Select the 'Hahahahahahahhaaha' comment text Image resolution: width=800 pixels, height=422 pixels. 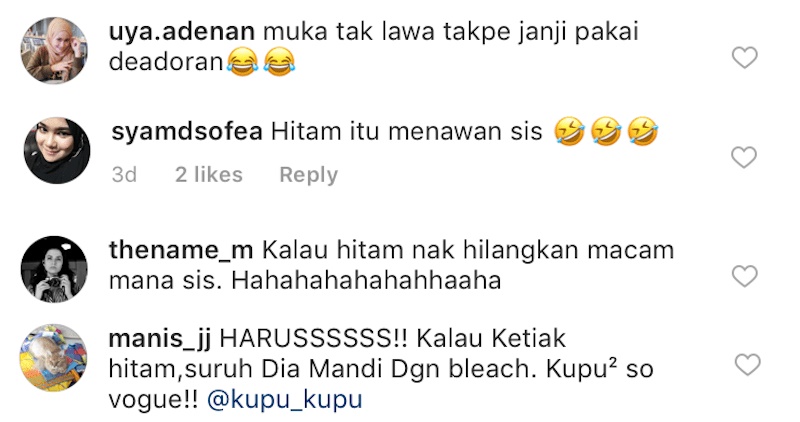click(366, 280)
